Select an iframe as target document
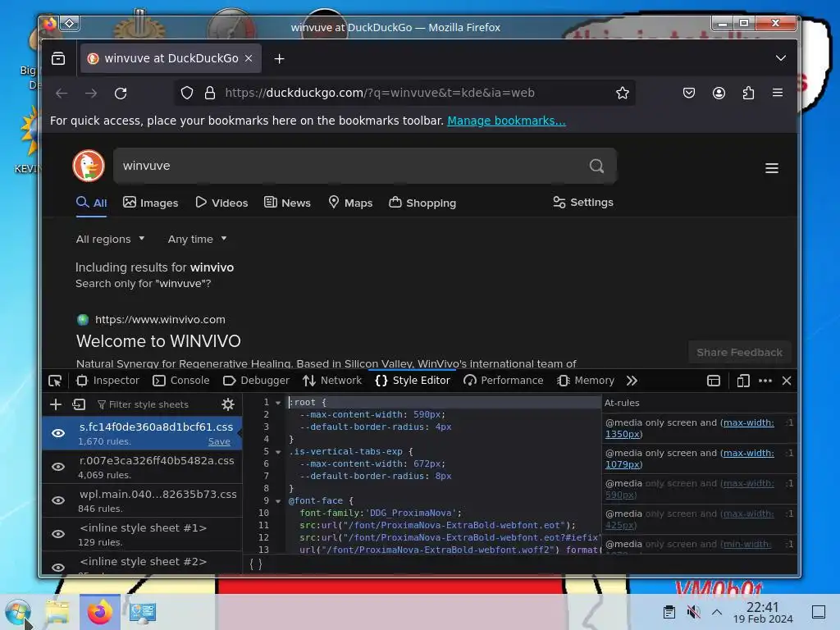Image resolution: width=840 pixels, height=630 pixels. [713, 381]
